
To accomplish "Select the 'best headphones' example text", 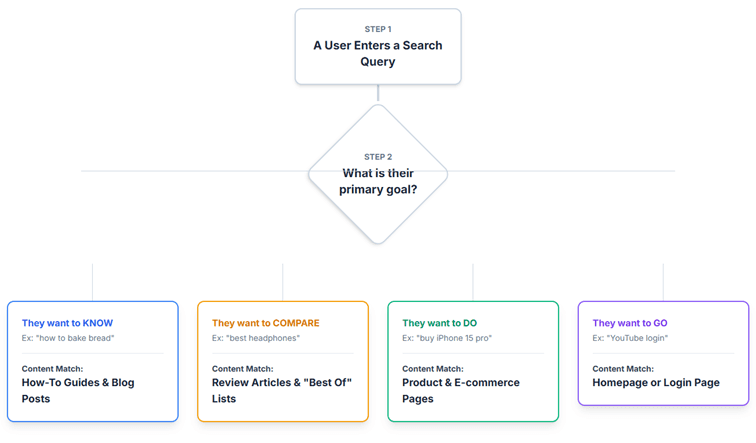I will 256,338.
